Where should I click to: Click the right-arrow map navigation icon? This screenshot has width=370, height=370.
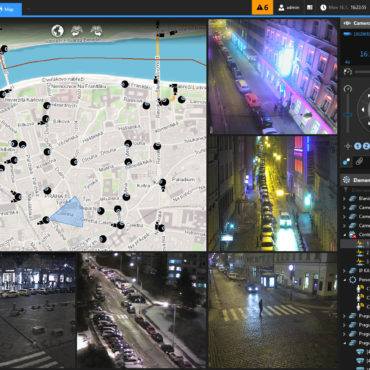(x=97, y=31)
